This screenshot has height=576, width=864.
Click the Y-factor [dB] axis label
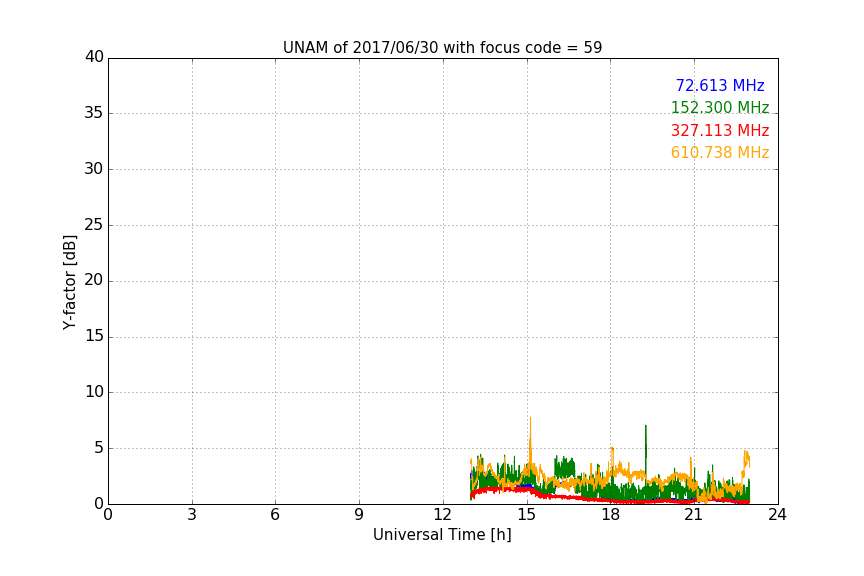69,282
